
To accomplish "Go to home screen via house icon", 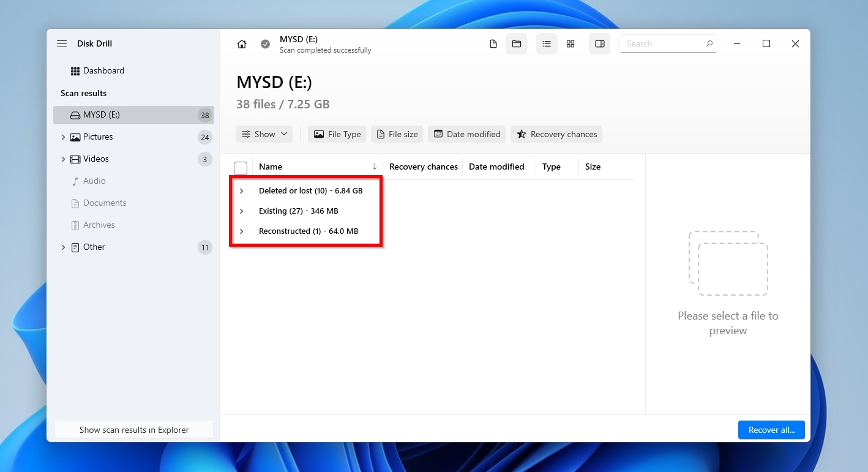I will [242, 44].
